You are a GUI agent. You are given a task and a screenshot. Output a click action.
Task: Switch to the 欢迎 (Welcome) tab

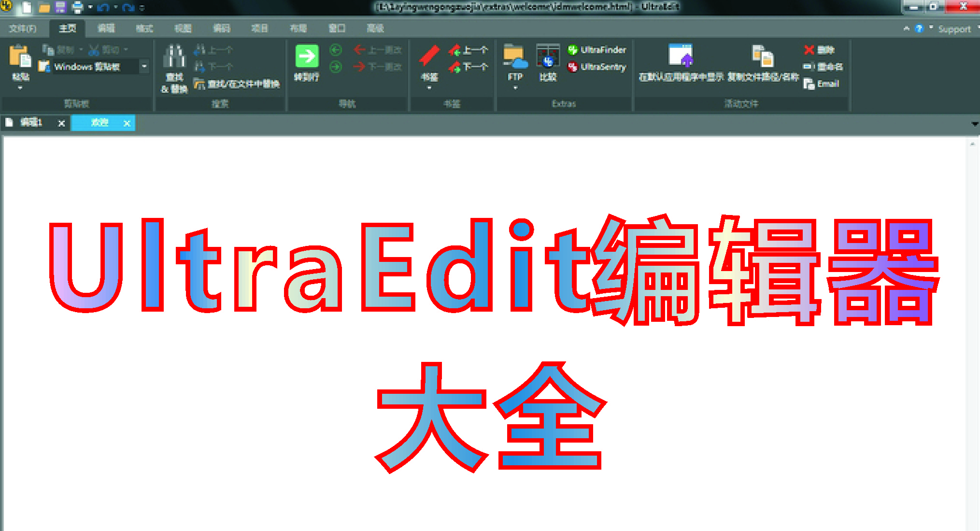tap(99, 123)
